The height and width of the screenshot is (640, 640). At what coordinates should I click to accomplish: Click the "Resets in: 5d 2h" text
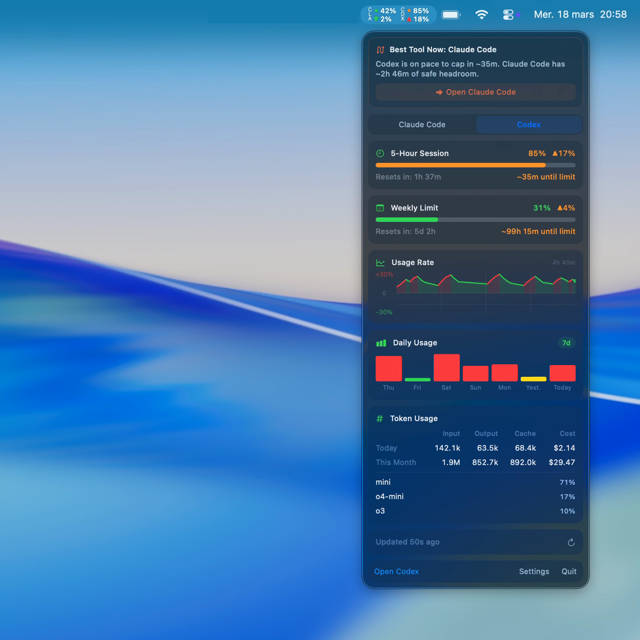point(405,231)
